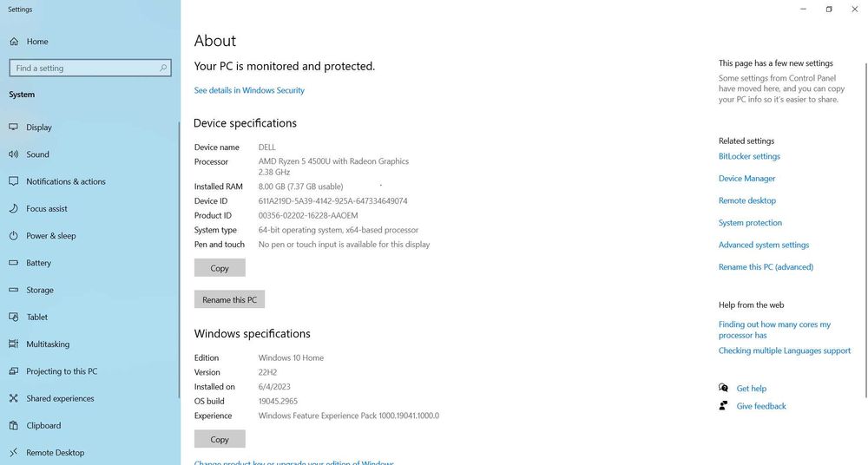
Task: Copy the Windows specifications
Action: (220, 439)
